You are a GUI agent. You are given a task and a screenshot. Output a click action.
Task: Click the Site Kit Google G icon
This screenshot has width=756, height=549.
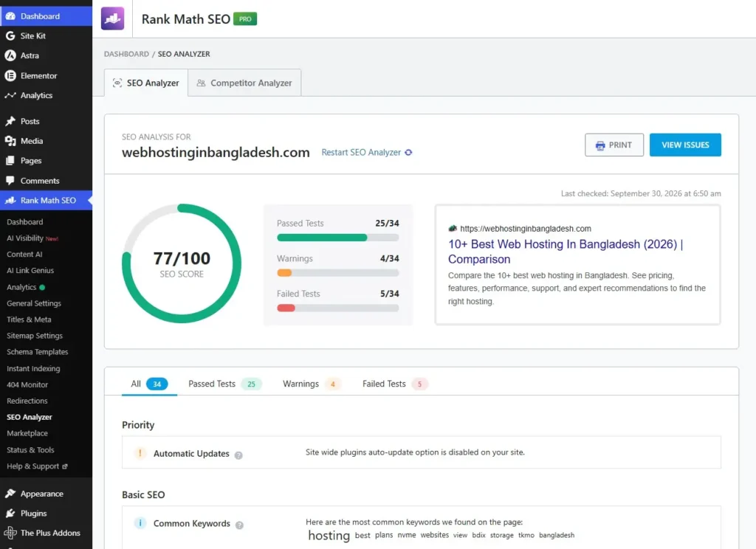(10, 35)
